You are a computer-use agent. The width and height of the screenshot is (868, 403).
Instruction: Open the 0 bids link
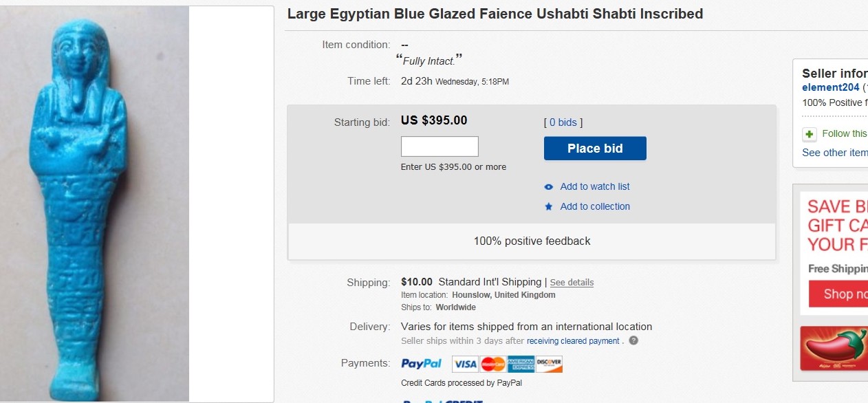563,122
